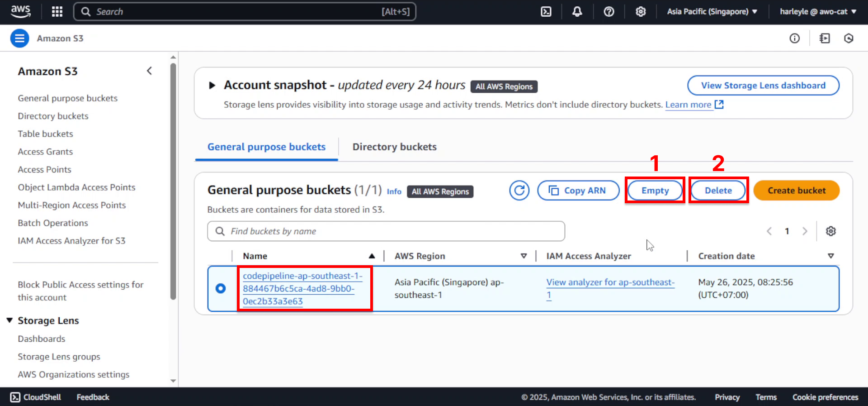
Task: Open Multi-Region Access Points
Action: (x=72, y=205)
